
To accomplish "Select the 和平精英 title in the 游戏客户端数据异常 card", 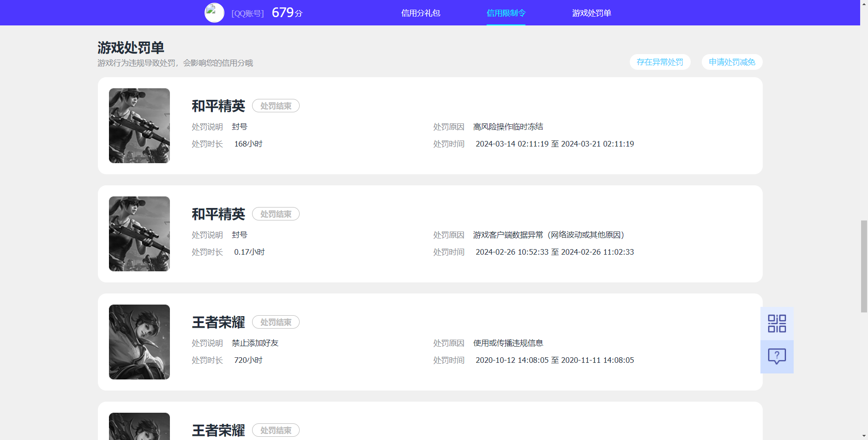I will 218,214.
